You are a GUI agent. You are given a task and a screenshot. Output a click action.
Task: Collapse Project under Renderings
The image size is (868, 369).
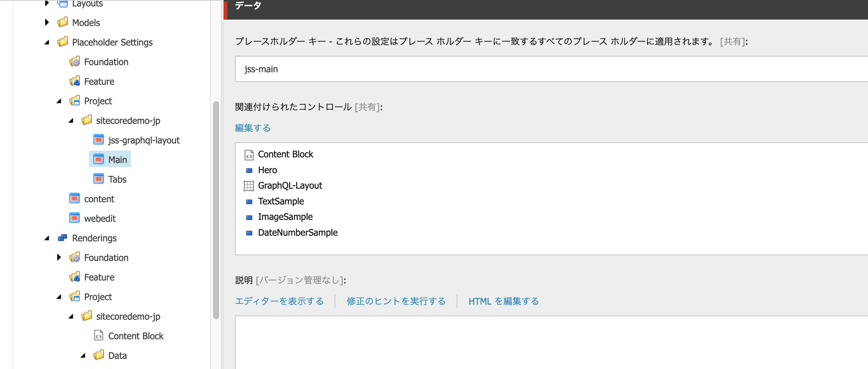pos(59,297)
